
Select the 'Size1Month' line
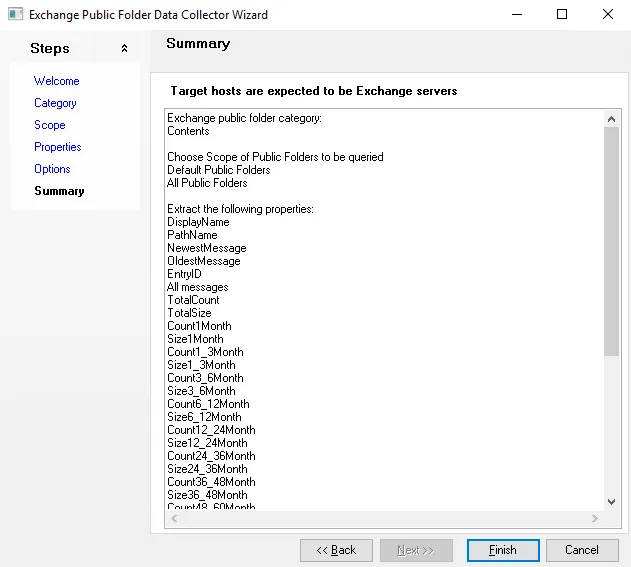point(195,339)
